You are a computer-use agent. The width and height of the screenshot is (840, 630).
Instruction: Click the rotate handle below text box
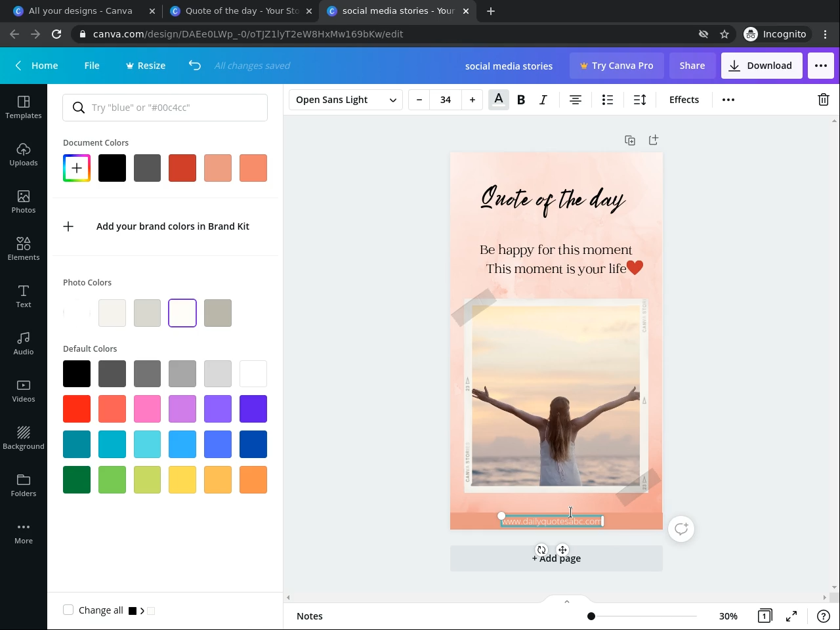[x=541, y=550]
